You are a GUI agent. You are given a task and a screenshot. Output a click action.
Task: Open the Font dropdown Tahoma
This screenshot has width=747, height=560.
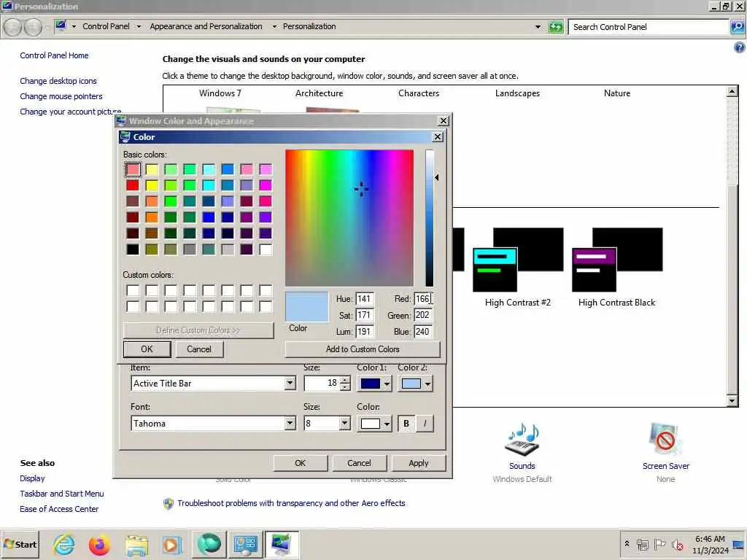click(290, 424)
